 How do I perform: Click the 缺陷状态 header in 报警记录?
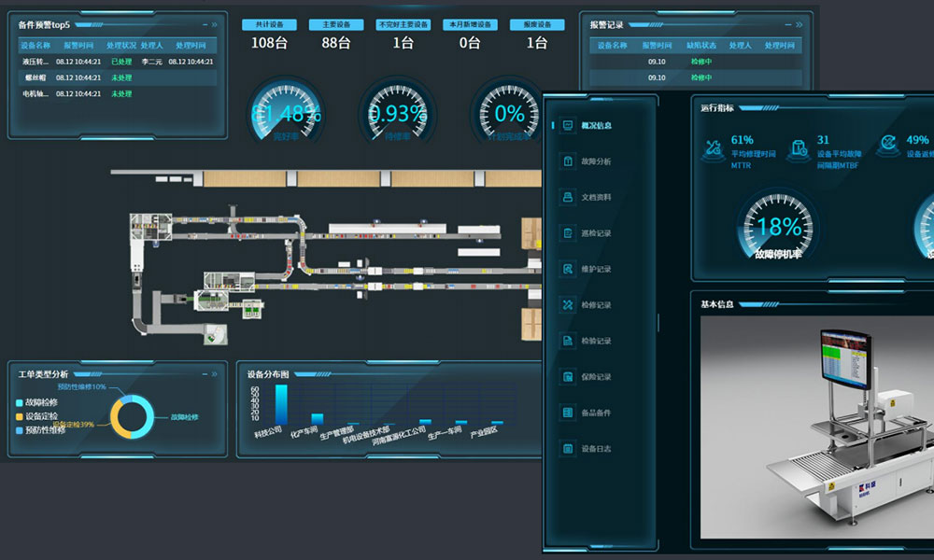701,45
